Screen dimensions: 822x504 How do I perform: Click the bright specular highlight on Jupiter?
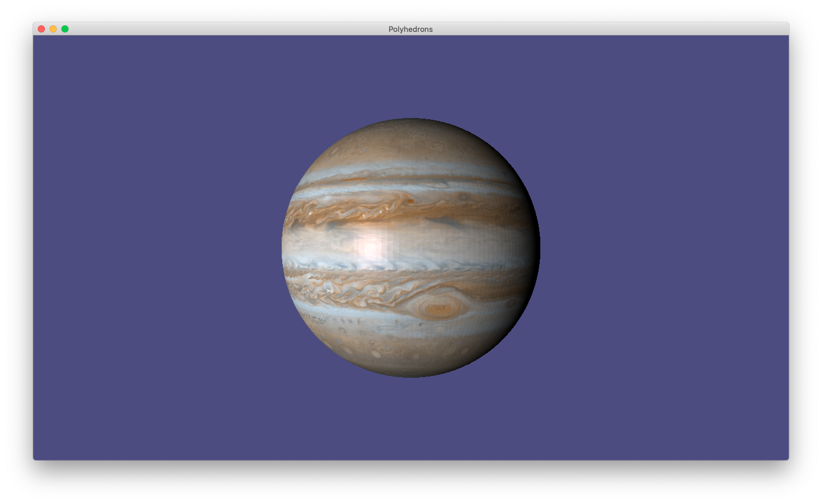(x=371, y=248)
